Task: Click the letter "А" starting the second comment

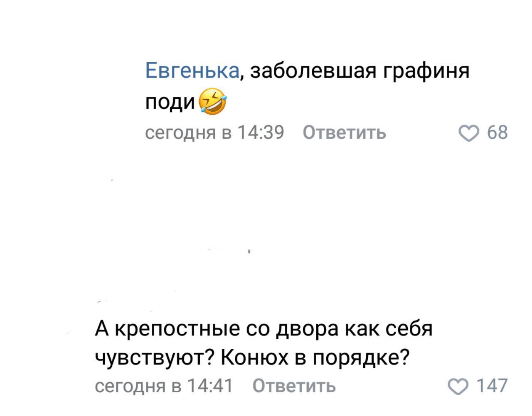Action: pos(102,330)
